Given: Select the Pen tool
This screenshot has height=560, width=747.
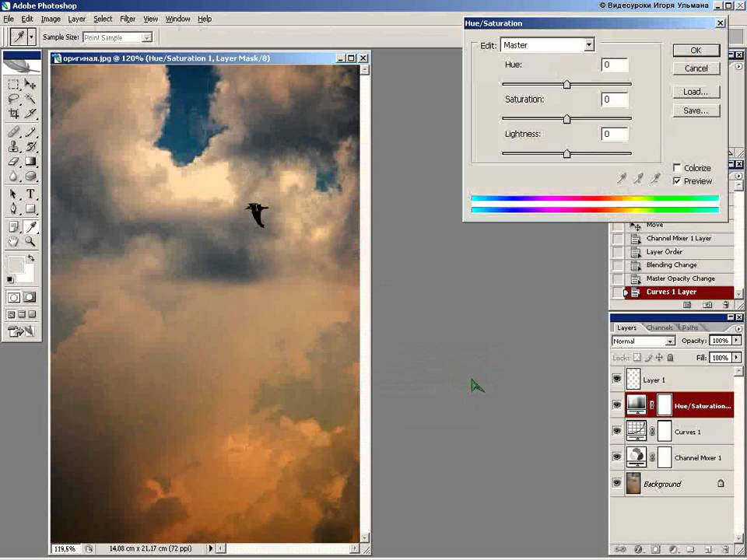Looking at the screenshot, I should point(13,208).
